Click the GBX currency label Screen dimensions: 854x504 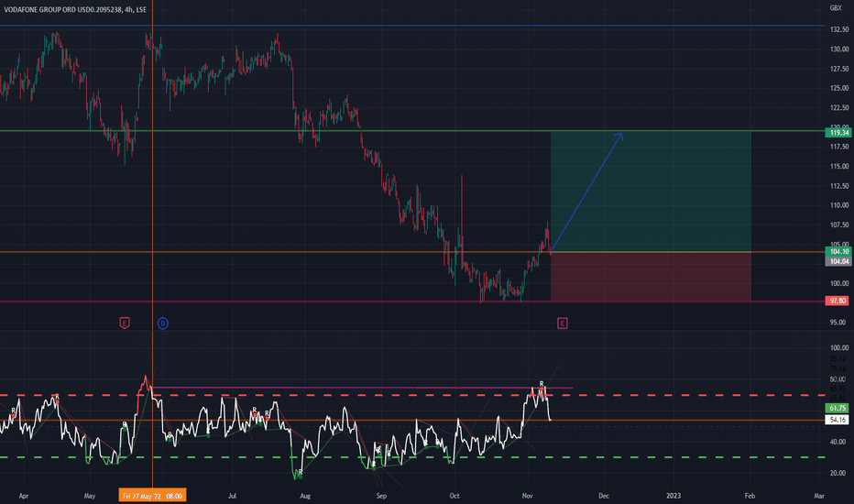[836, 7]
